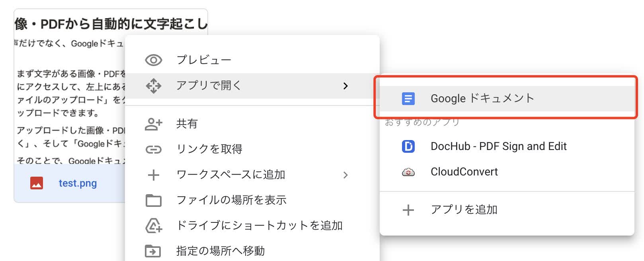Click the folder icon beside ファイルの場所を表示
The width and height of the screenshot is (644, 261).
pos(154,200)
